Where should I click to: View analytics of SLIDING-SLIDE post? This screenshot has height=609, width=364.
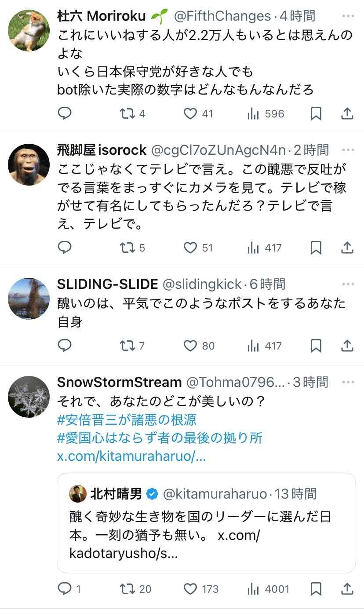pos(253,346)
